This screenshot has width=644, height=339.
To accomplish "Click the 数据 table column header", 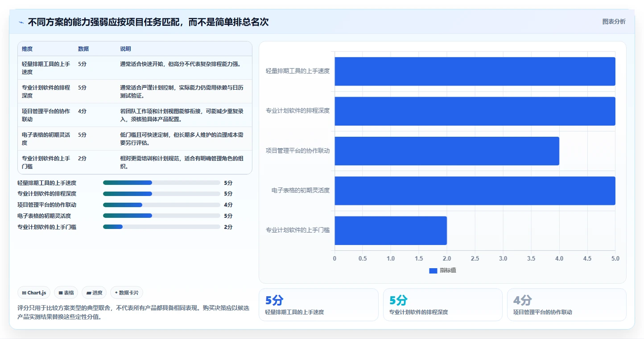I will 83,49.
